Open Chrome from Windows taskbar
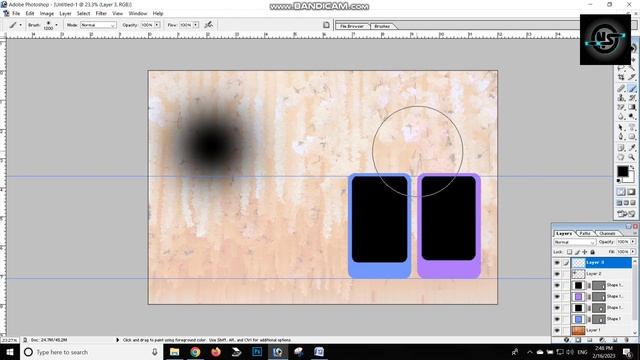This screenshot has height=360, width=640. click(195, 352)
